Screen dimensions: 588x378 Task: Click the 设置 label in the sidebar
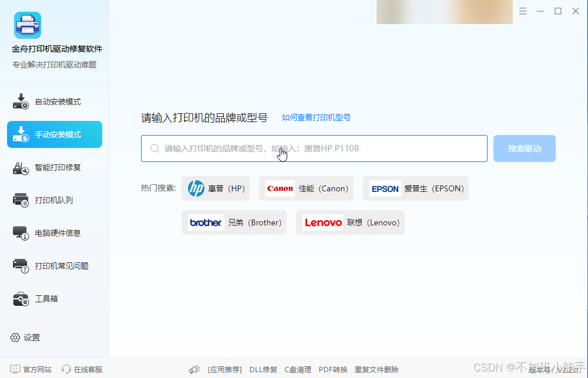click(x=32, y=338)
